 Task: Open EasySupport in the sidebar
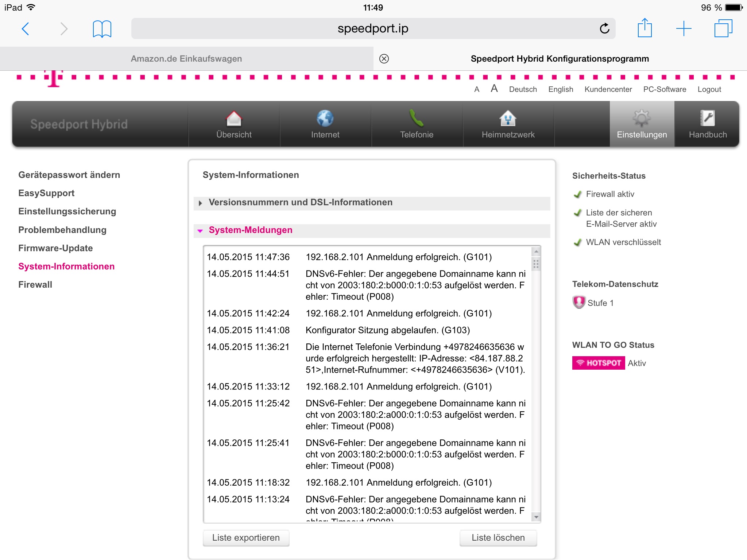click(46, 193)
